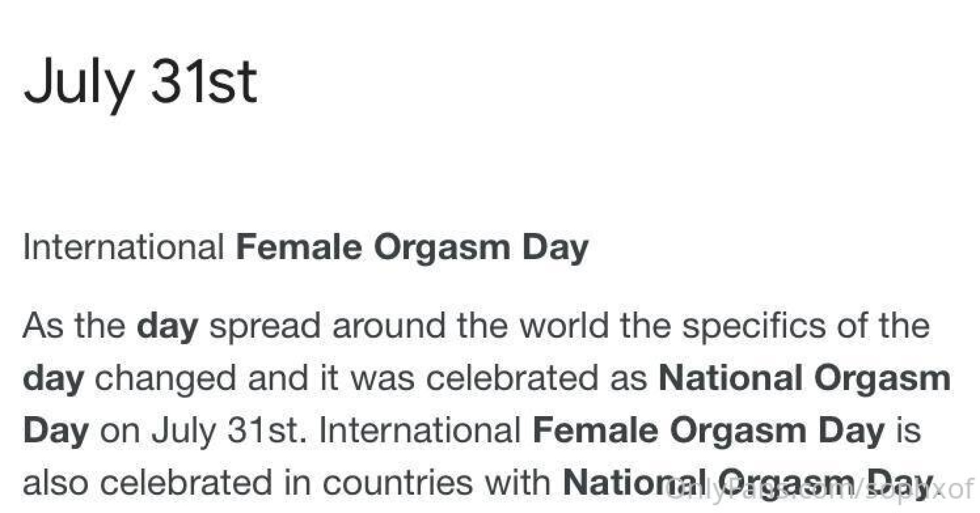Click bold "day" before "spread around"

[167, 327]
